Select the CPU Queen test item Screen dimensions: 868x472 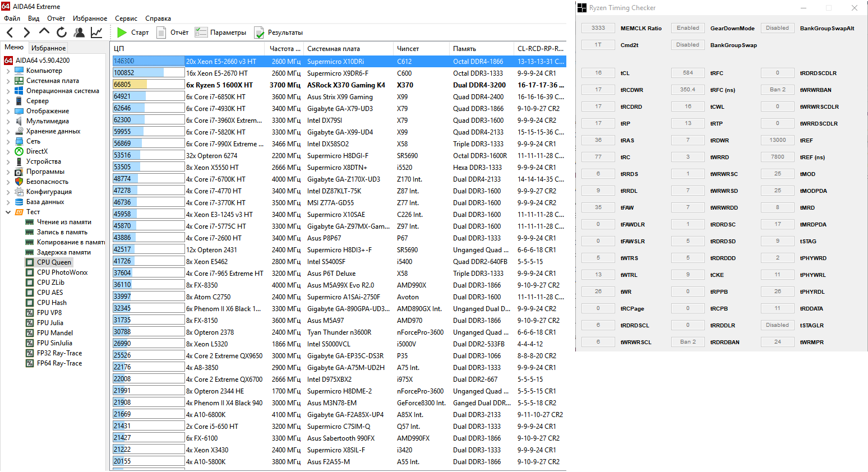tap(54, 262)
